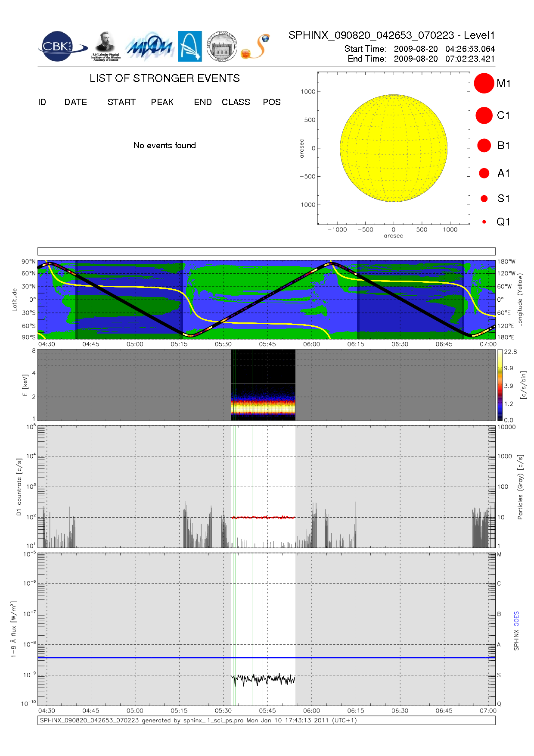
Task: Select the M1 class red circle
Action: point(484,83)
